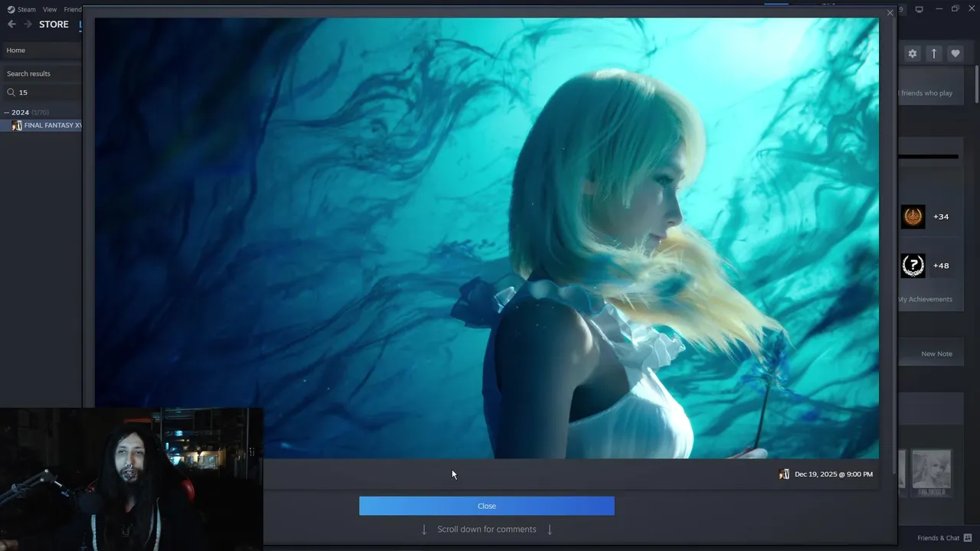Viewport: 980px width, 551px height.
Task: Close the screenshot viewer with the blue Close button
Action: pos(486,506)
